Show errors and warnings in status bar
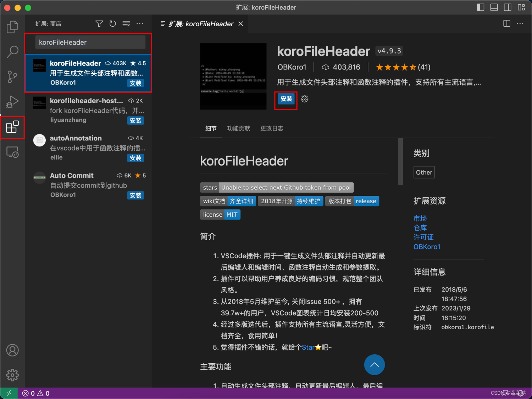Image resolution: width=532 pixels, height=399 pixels. point(36,393)
